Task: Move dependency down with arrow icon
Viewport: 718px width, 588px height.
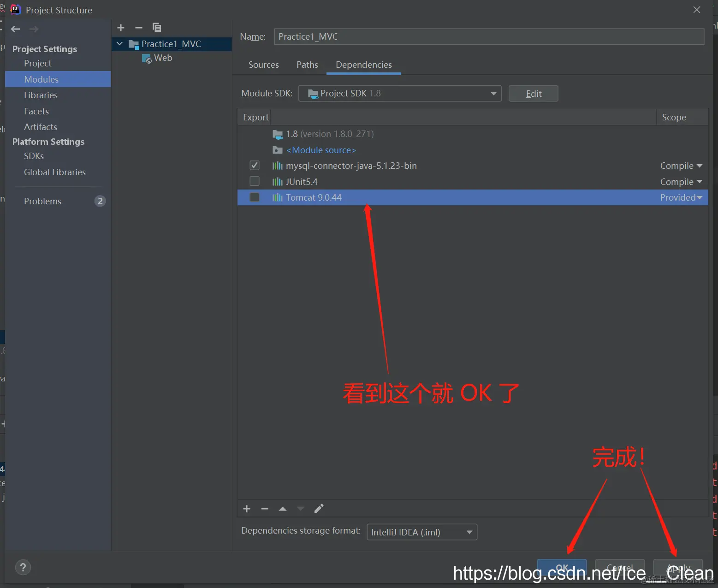Action: (x=301, y=509)
